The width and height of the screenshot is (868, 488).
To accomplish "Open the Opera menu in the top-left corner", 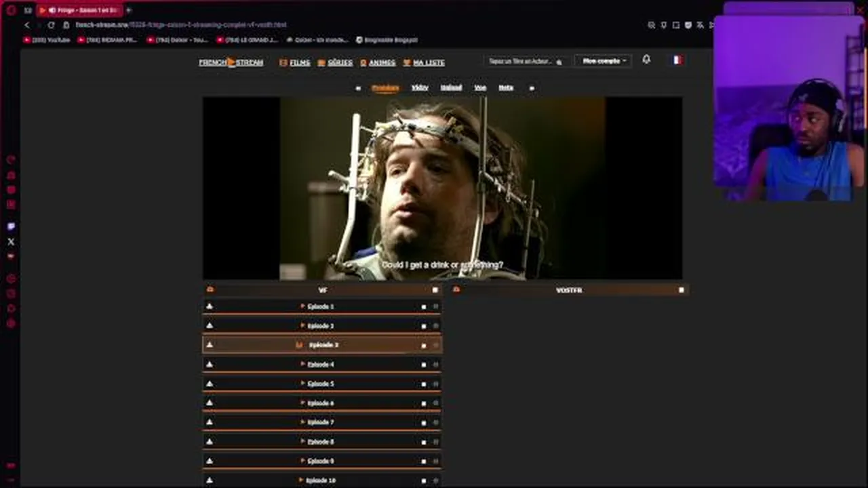I will [11, 10].
